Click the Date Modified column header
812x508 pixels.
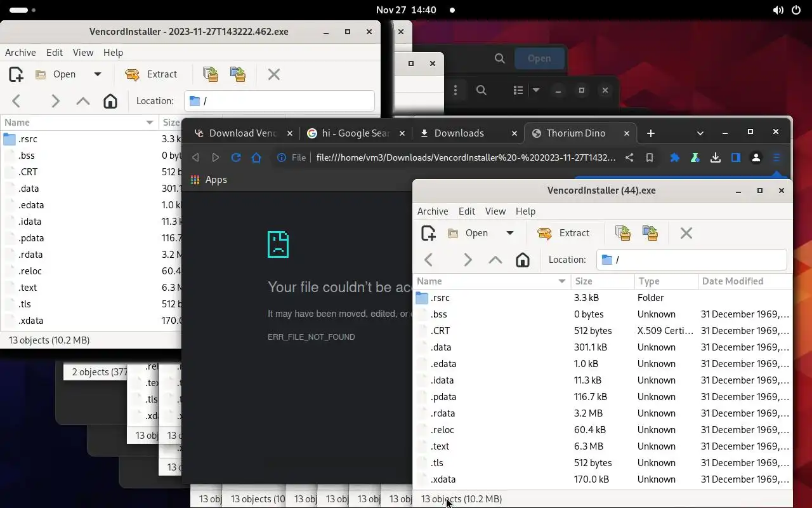click(x=745, y=281)
